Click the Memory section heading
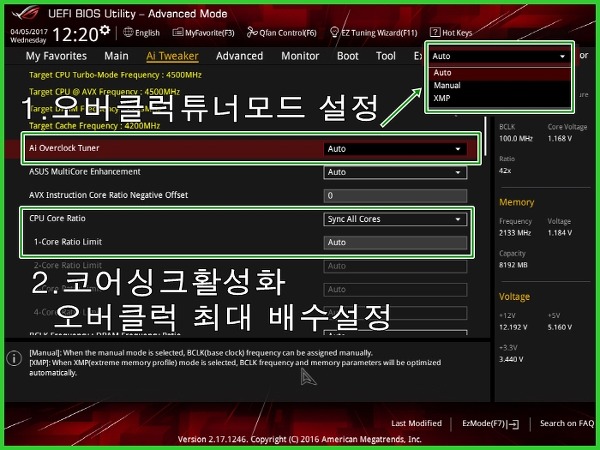Screen dimensions: 600x450 (x=517, y=202)
